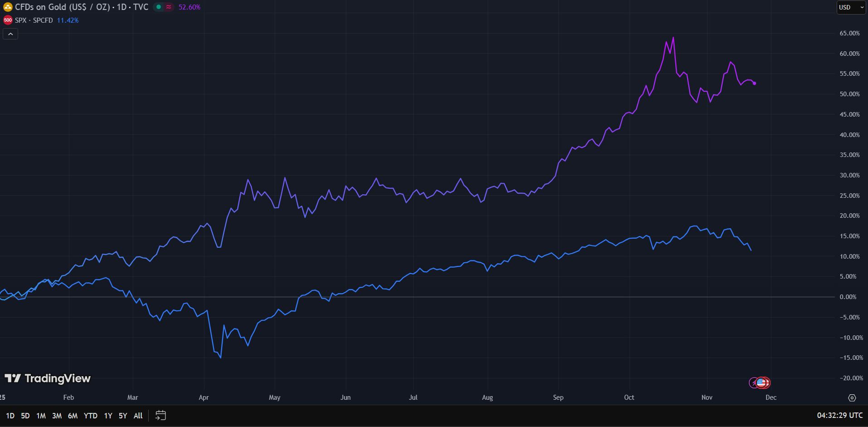Click the 65.00% price scale label
This screenshot has height=427, width=868.
pyautogui.click(x=849, y=34)
